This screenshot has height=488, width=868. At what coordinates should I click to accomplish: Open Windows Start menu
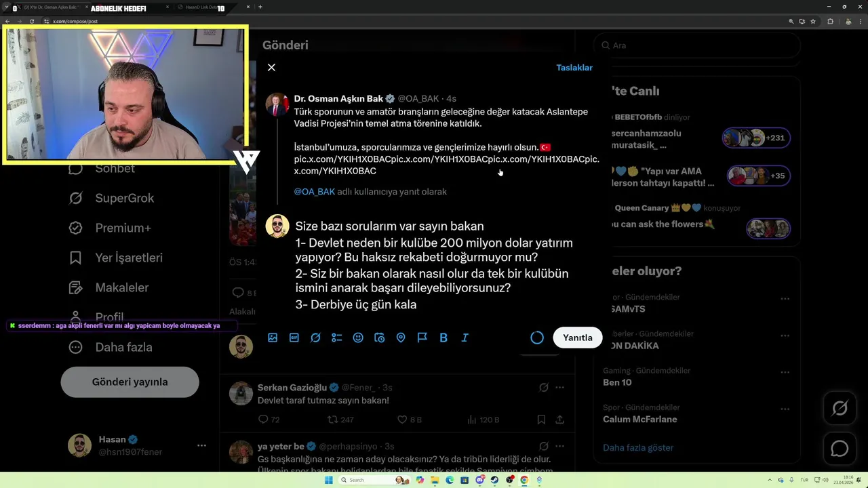(x=329, y=480)
